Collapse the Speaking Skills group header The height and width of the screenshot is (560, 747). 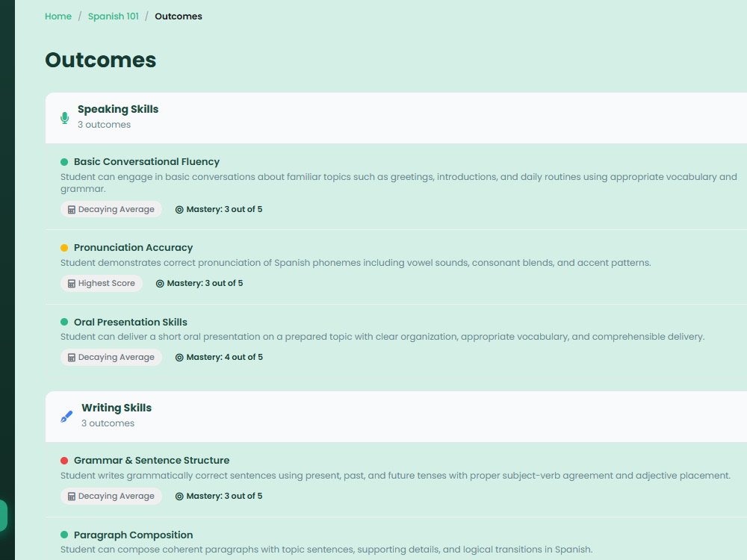[396, 118]
